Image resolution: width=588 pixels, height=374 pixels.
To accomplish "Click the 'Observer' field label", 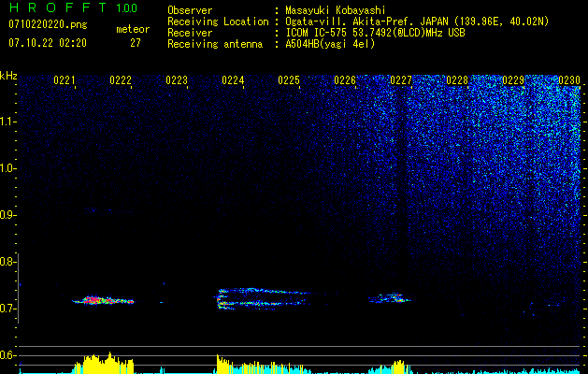I will tap(190, 10).
